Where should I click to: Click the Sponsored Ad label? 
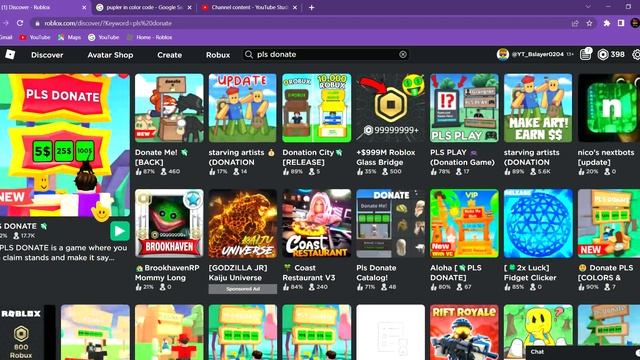point(242,289)
